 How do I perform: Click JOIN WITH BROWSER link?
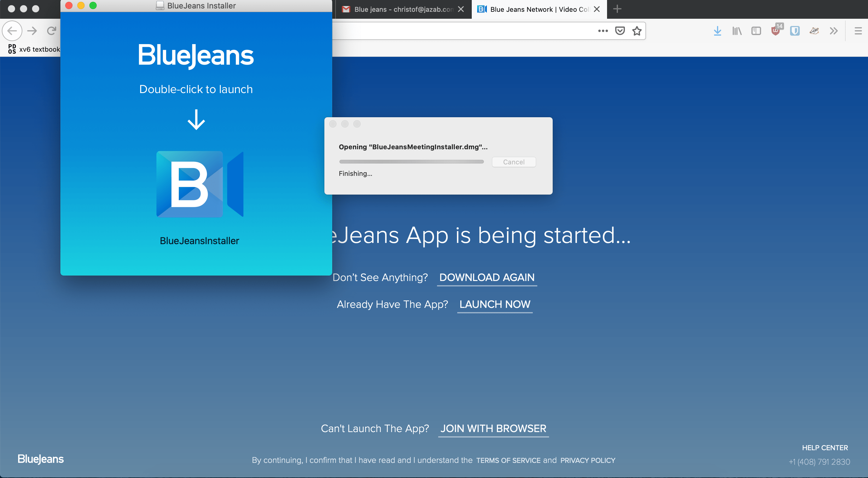pos(493,428)
